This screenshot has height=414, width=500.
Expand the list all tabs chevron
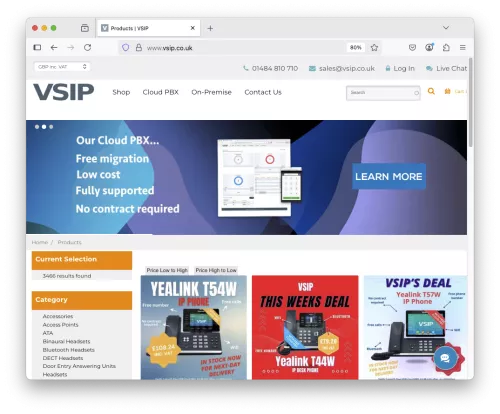pyautogui.click(x=446, y=28)
